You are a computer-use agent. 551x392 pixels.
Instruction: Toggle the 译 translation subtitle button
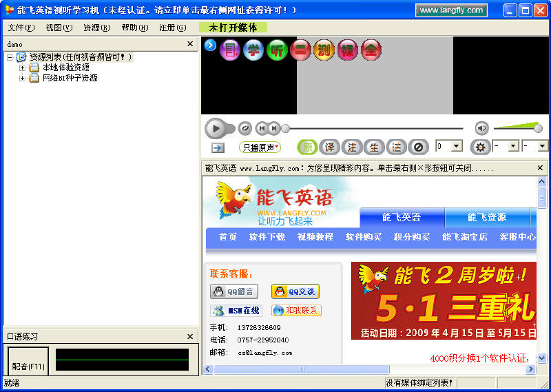(330, 147)
